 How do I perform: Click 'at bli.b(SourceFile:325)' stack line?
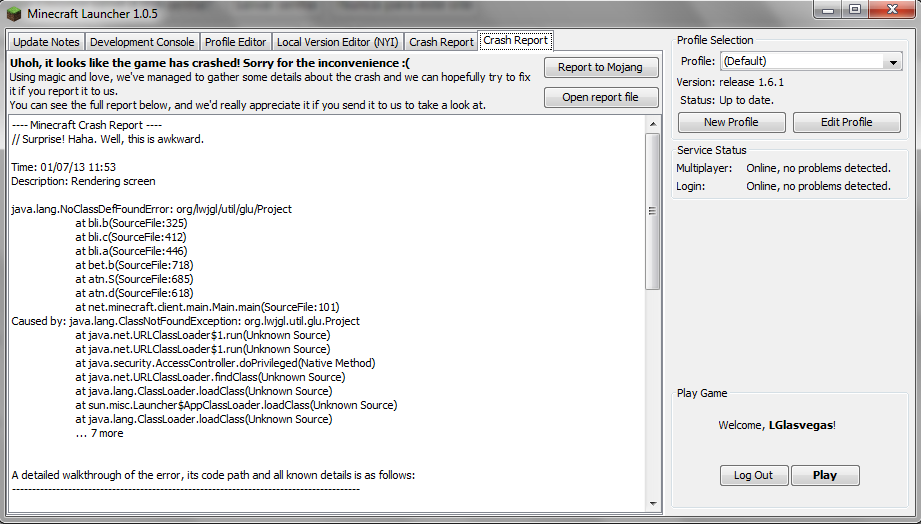(x=132, y=223)
